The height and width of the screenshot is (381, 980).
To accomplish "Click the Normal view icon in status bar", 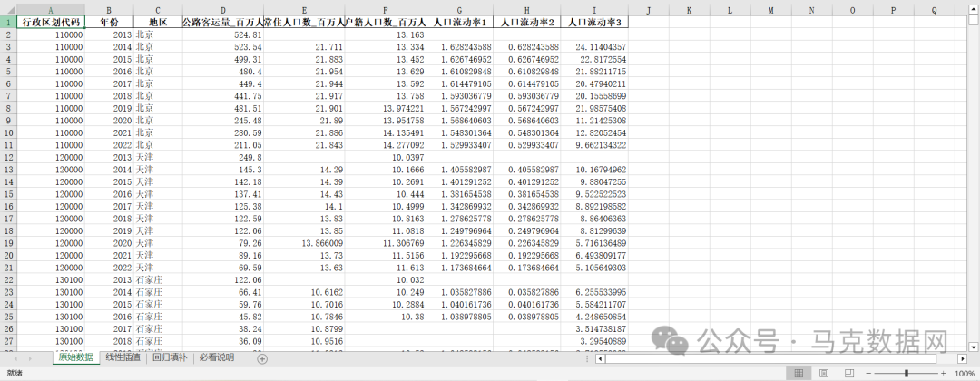I will (x=799, y=373).
